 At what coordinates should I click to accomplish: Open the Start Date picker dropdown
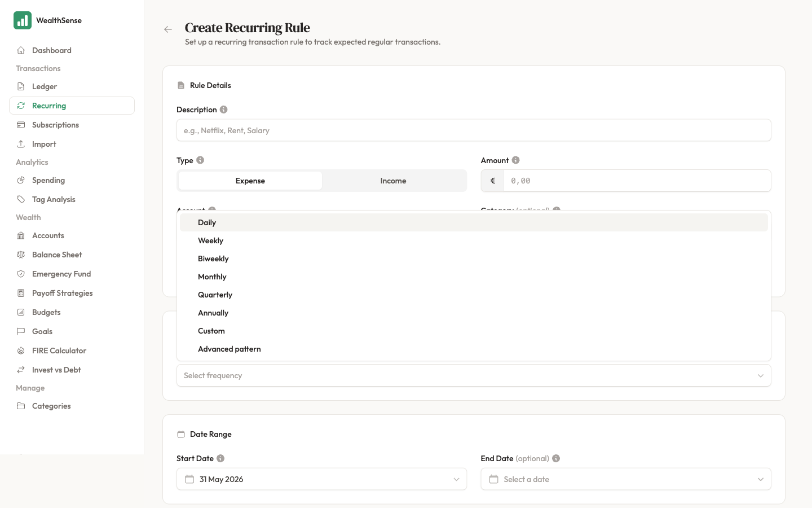321,479
